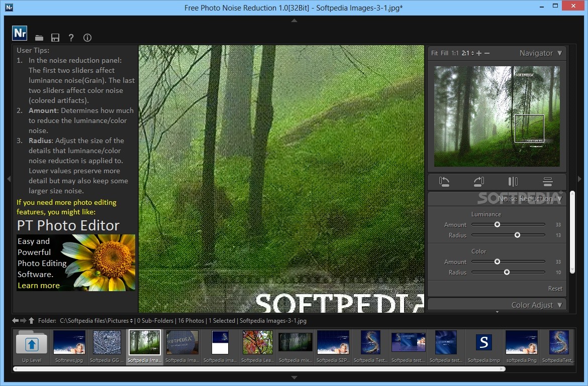Select the Softpedia.bmp thumbnail
The image size is (588, 386).
(x=484, y=346)
